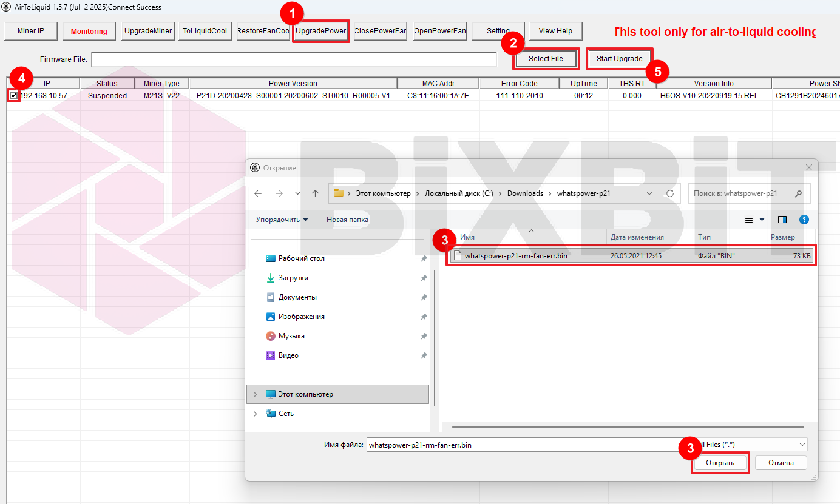Viewport: 840px width, 504px height.
Task: Click the folder icon in address bar
Action: click(x=339, y=193)
